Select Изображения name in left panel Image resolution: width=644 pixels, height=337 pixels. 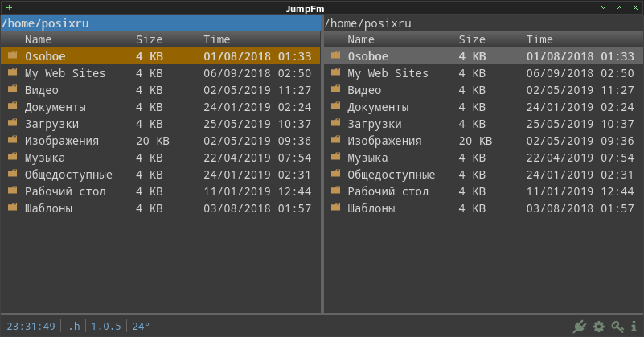click(62, 141)
